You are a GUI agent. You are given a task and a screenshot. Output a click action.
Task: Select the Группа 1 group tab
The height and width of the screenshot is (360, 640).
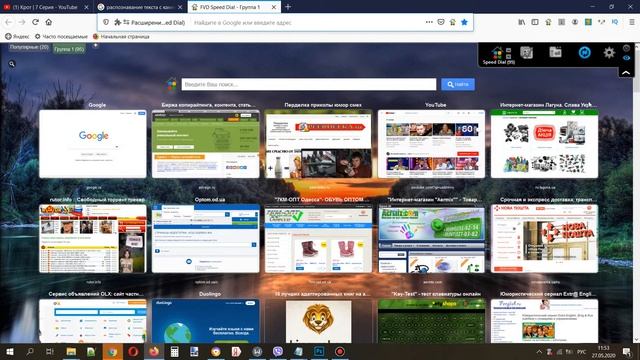[x=69, y=49]
